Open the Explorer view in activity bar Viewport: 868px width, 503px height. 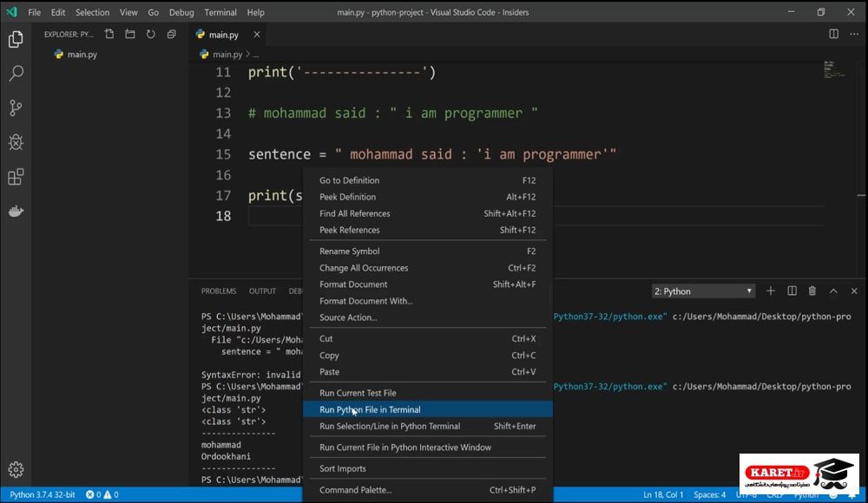pos(16,39)
